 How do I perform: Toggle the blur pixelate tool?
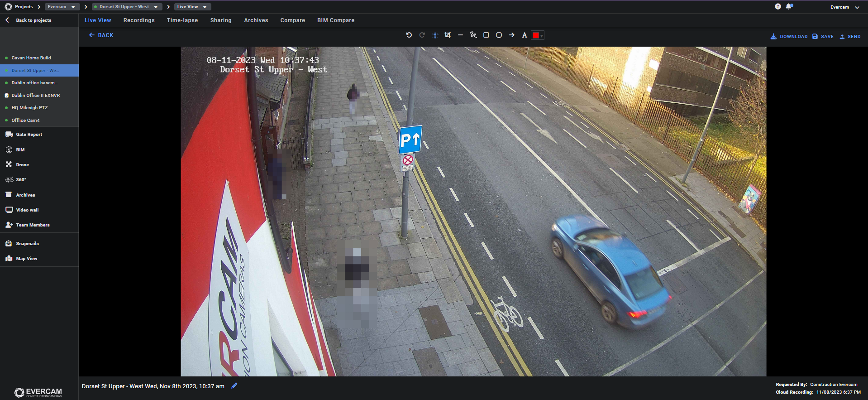(435, 35)
